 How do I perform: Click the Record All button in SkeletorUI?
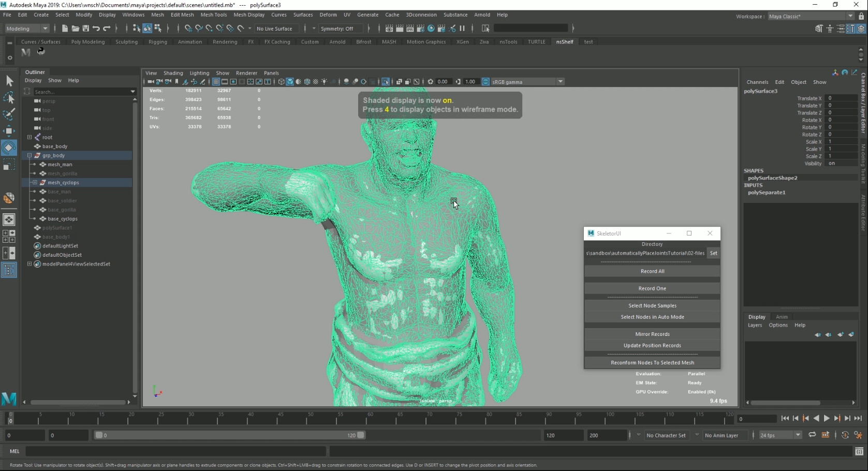(x=652, y=271)
